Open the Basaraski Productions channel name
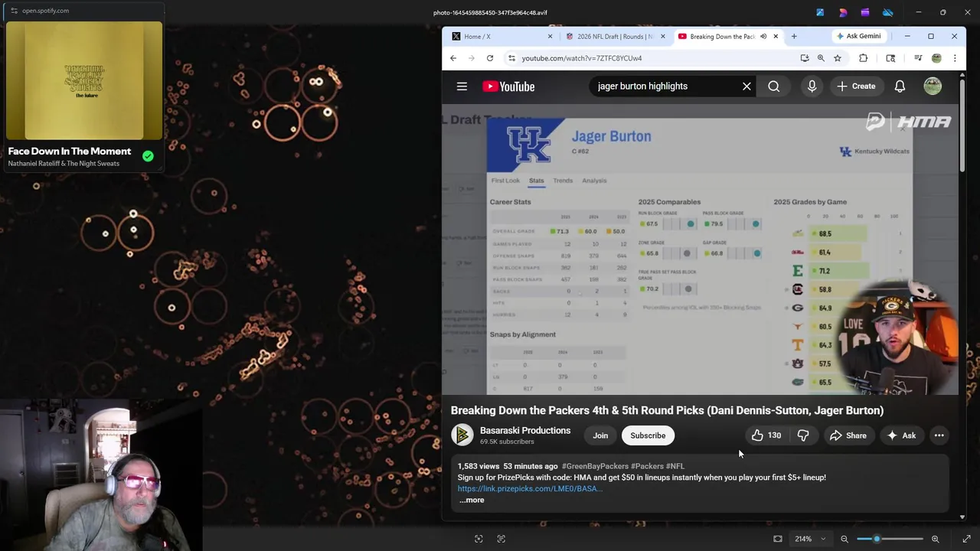This screenshot has width=980, height=551. [525, 431]
